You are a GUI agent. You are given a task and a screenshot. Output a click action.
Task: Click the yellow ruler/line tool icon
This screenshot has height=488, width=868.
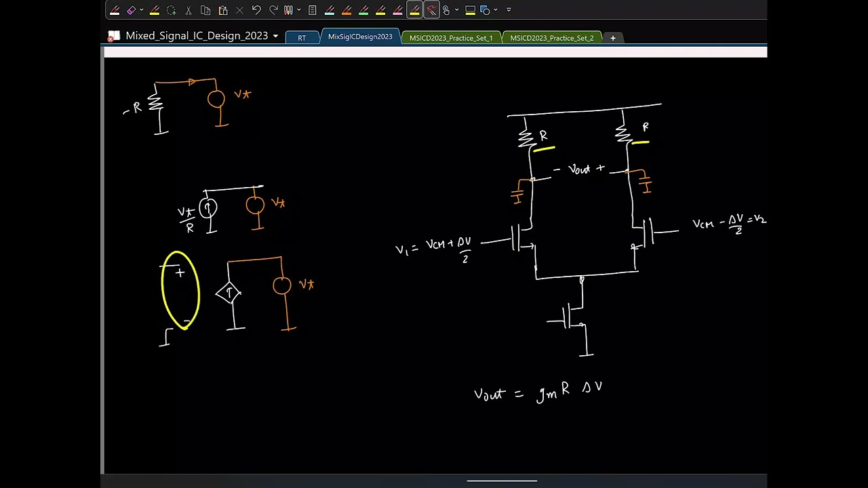pos(470,10)
